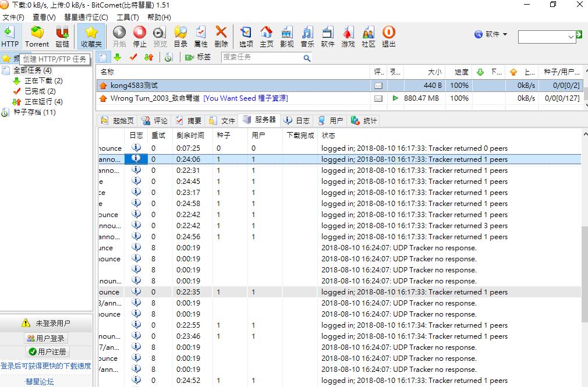
Task: Add a magnet link (磁链) task
Action: 62,37
